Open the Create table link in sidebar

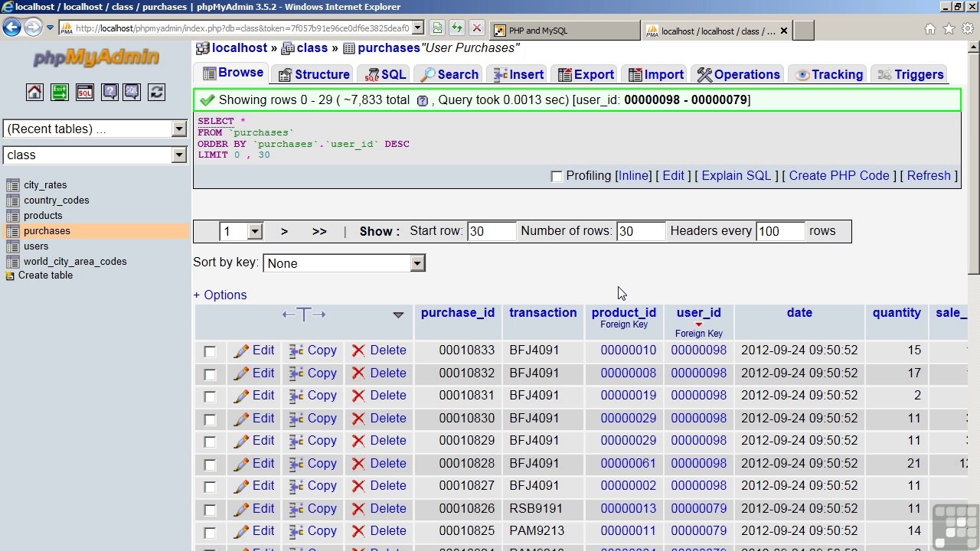[45, 275]
